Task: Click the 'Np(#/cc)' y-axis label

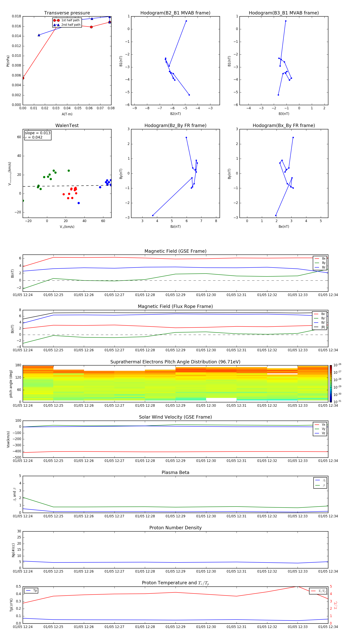Action: coord(13,550)
